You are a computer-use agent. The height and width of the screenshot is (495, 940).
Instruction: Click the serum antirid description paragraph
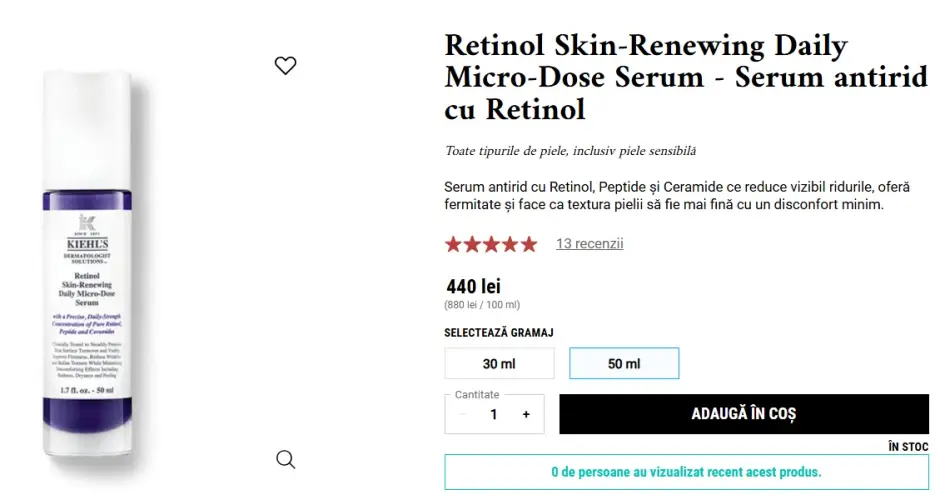pos(665,195)
